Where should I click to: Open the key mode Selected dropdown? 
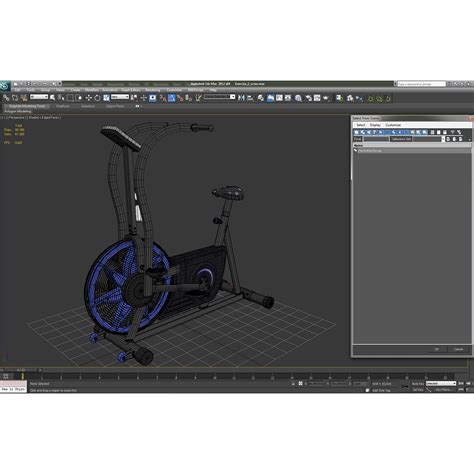(x=441, y=384)
